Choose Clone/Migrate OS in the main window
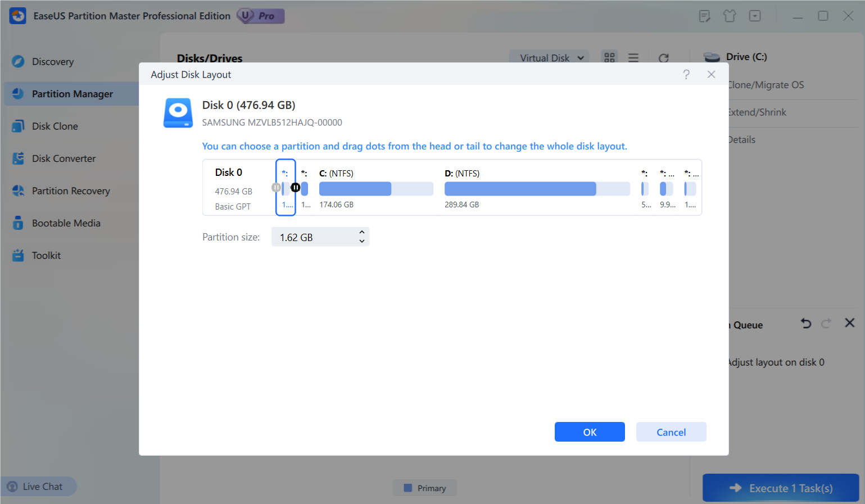This screenshot has width=865, height=504. point(766,85)
